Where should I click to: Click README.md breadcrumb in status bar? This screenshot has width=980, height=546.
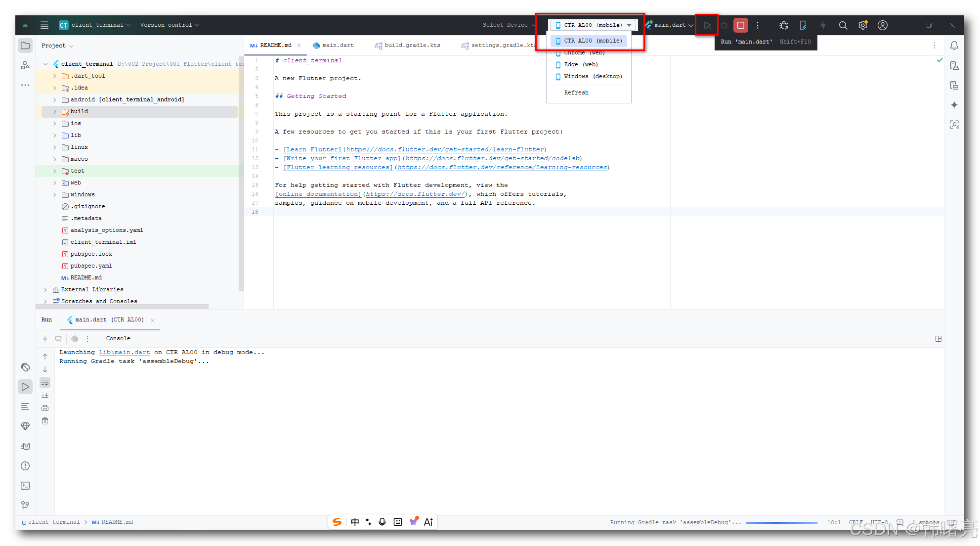(x=112, y=522)
